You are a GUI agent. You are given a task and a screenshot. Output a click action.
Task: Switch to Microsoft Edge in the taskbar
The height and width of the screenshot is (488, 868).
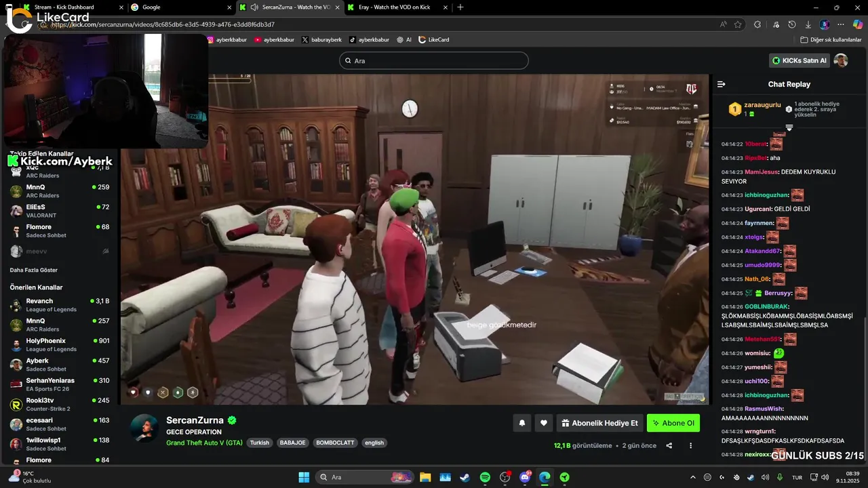click(545, 477)
